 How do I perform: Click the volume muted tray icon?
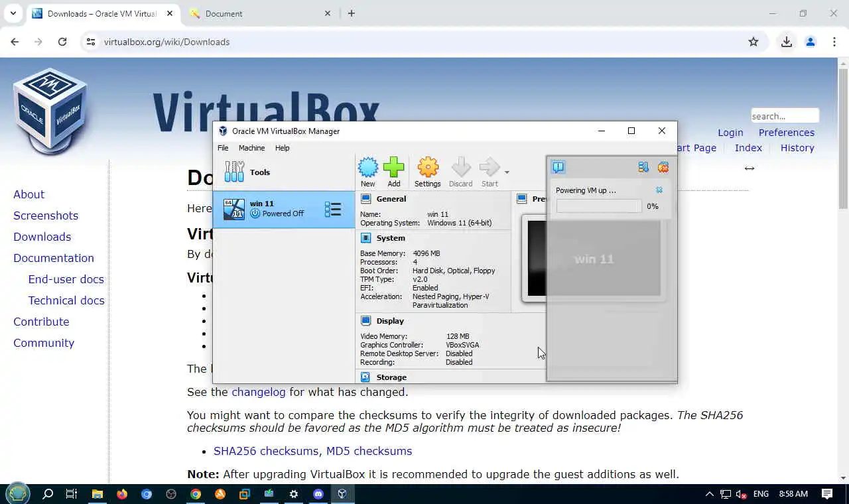pos(742,494)
